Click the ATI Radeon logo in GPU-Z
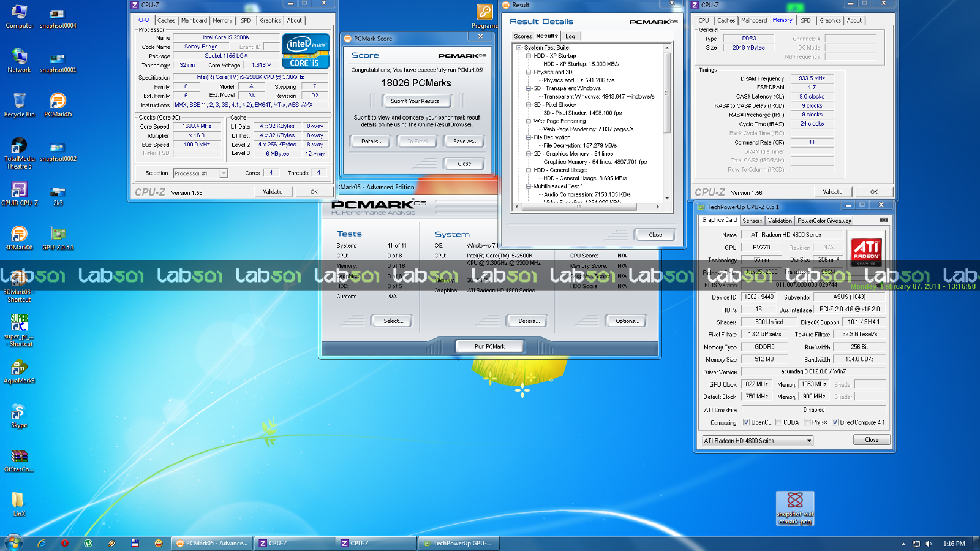This screenshot has width=980, height=551. click(866, 252)
